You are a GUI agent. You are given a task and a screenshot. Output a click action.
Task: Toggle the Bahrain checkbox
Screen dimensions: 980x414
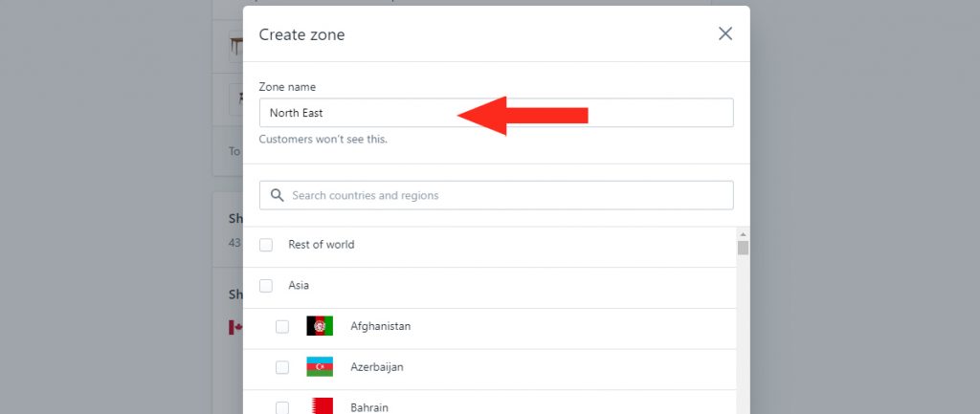click(x=282, y=407)
